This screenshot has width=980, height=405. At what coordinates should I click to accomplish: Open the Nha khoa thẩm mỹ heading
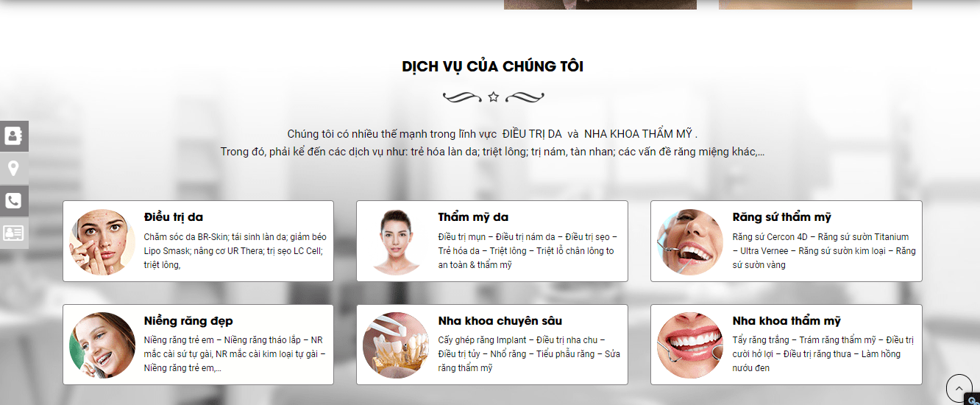click(787, 321)
